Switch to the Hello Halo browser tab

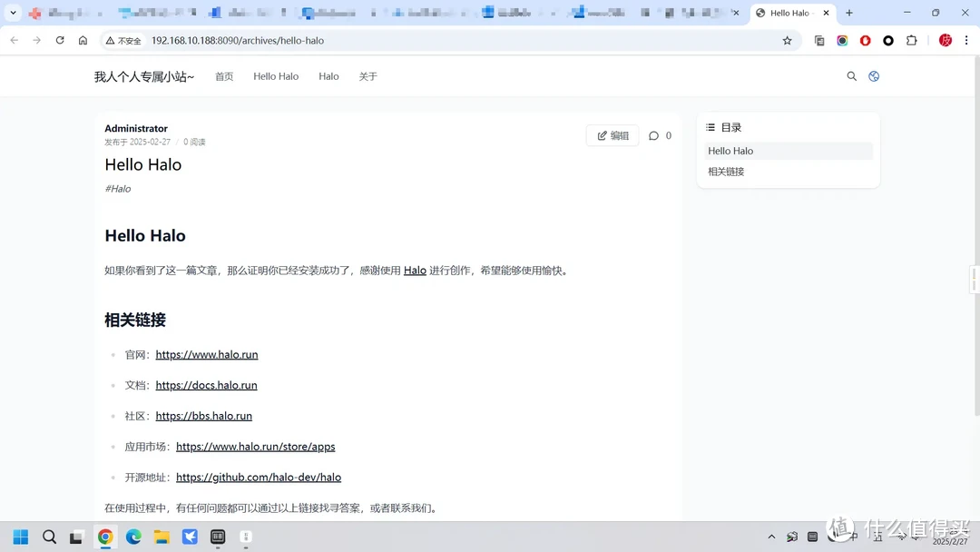coord(791,13)
